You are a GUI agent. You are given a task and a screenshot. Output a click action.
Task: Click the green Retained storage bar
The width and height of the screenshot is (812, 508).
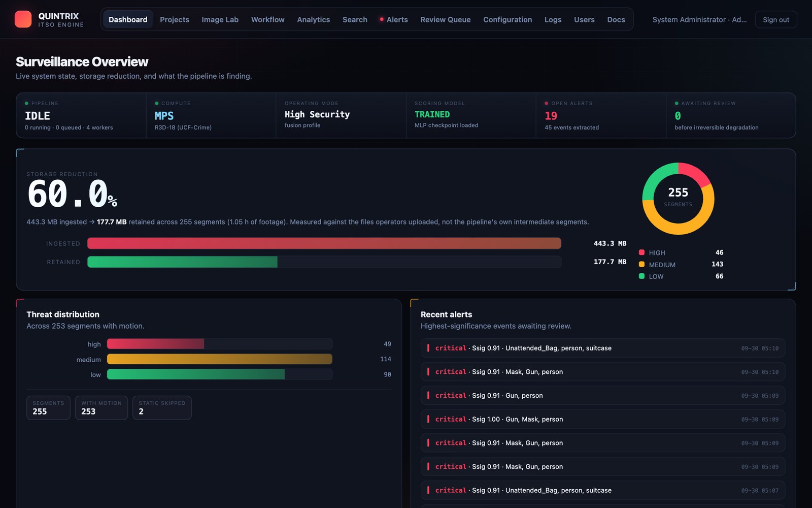(x=182, y=262)
